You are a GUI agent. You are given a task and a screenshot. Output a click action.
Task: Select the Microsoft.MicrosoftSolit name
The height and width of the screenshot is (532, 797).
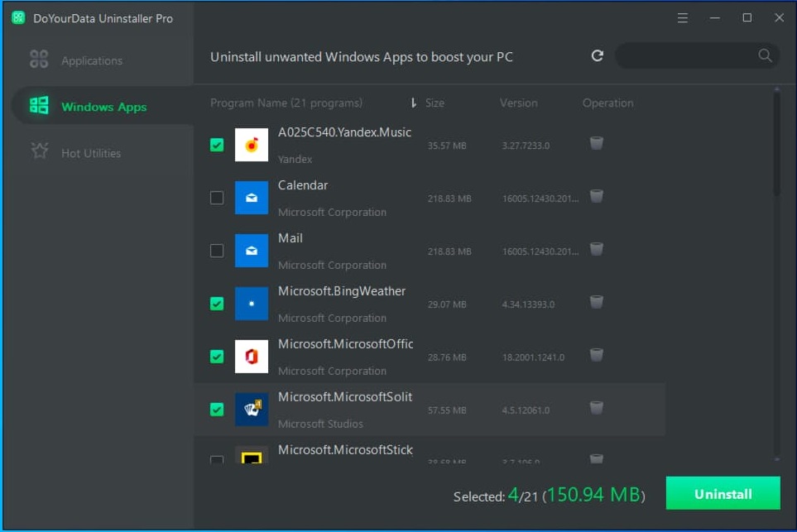click(x=345, y=397)
